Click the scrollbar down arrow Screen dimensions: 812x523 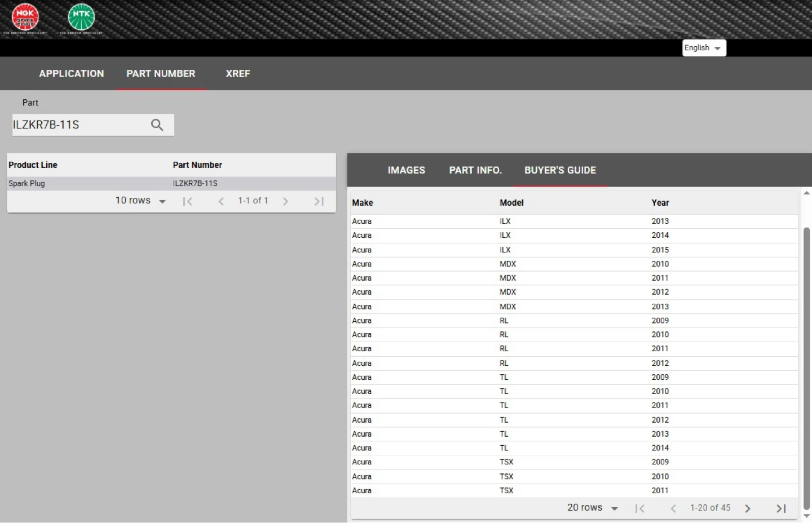pyautogui.click(x=806, y=516)
